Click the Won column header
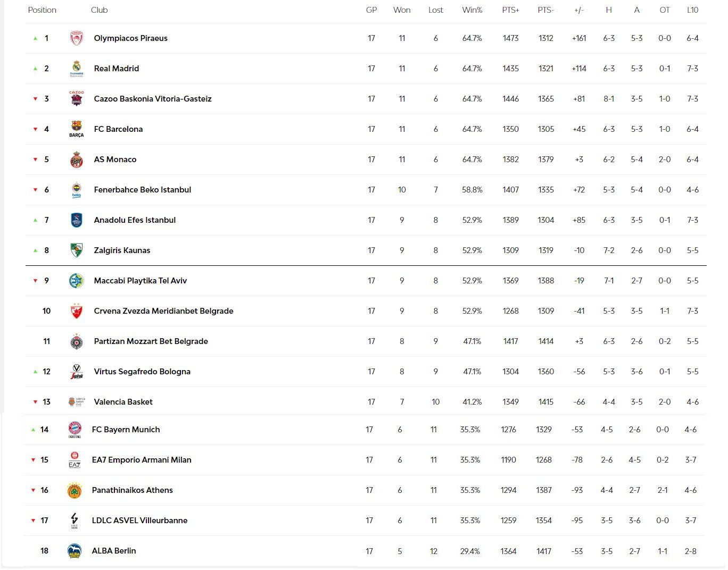The height and width of the screenshot is (570, 728). tap(402, 10)
